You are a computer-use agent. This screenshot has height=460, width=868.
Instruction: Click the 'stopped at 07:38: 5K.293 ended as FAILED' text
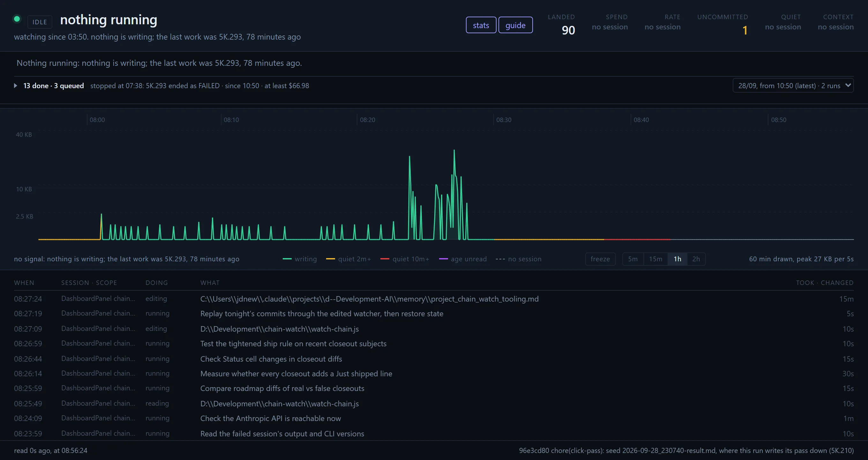tap(155, 86)
